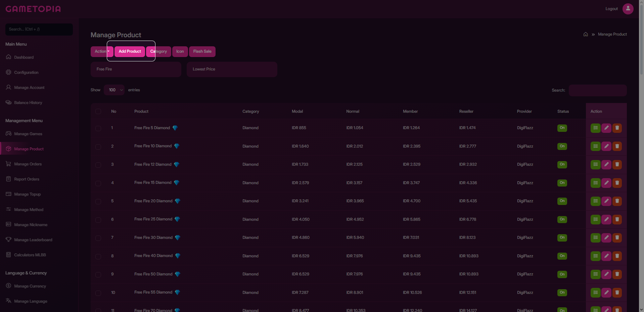Check the box for Free Fire 40 Diamond
This screenshot has height=312, width=644.
[x=98, y=256]
